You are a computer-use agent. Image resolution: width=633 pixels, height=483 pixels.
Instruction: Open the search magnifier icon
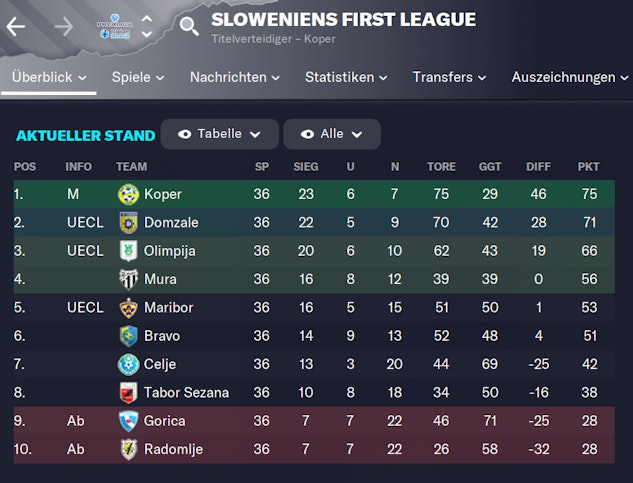point(188,26)
